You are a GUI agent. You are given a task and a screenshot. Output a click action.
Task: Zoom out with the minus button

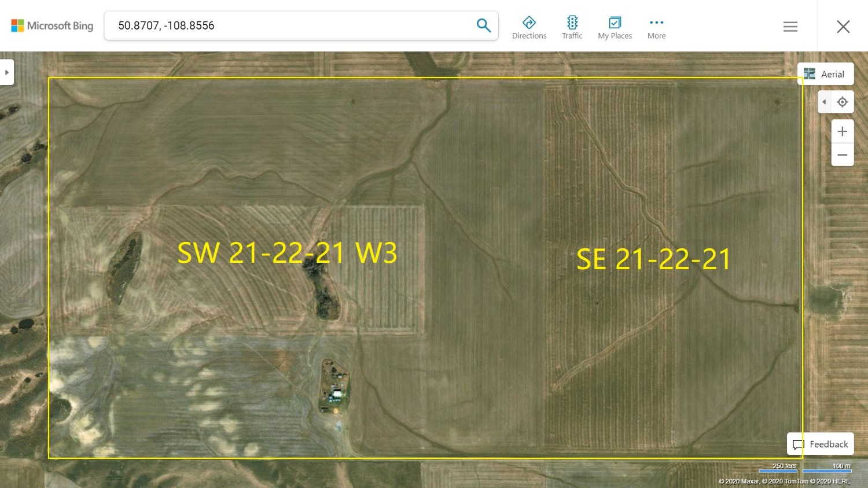pyautogui.click(x=843, y=155)
